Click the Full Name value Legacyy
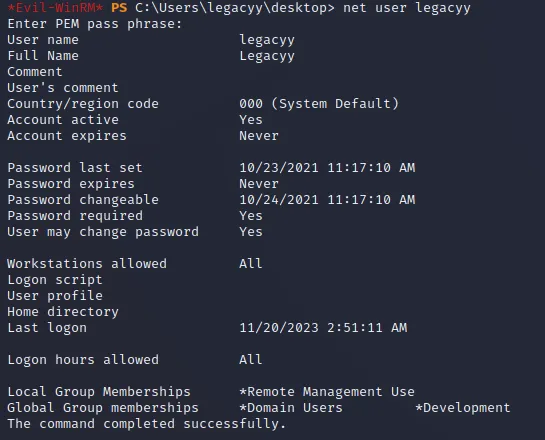545x440 pixels. 267,56
